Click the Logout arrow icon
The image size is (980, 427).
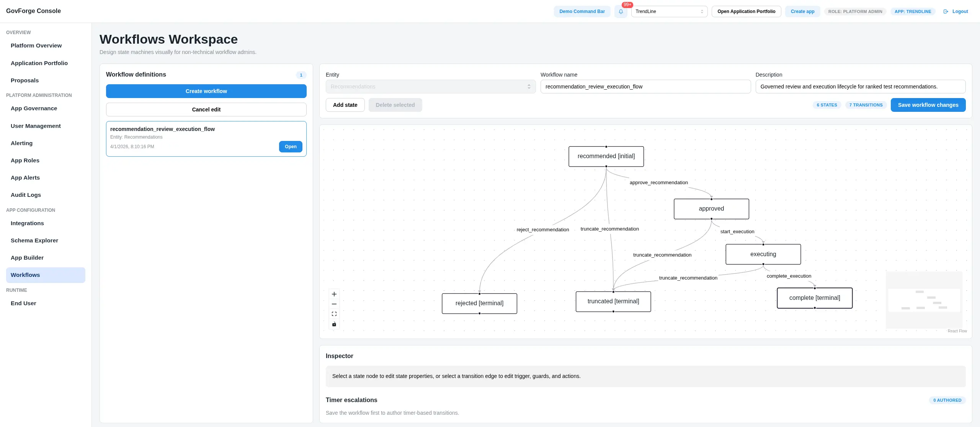click(946, 11)
